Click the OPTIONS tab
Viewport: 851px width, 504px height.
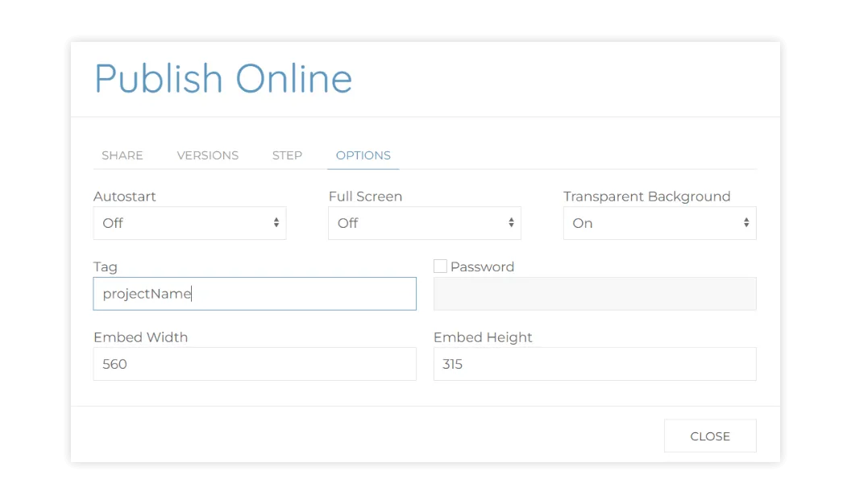point(363,155)
